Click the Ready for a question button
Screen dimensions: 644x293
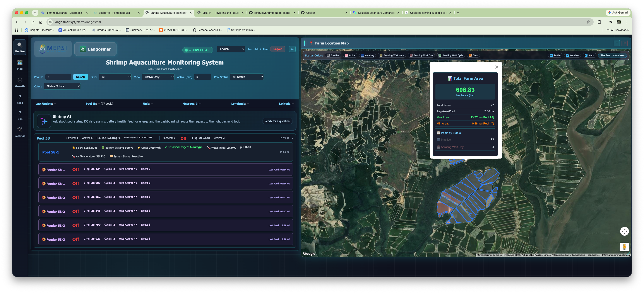277,121
